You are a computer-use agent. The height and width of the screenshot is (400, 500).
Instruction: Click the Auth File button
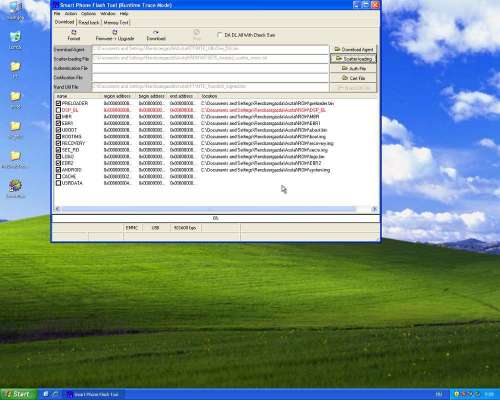tap(353, 68)
